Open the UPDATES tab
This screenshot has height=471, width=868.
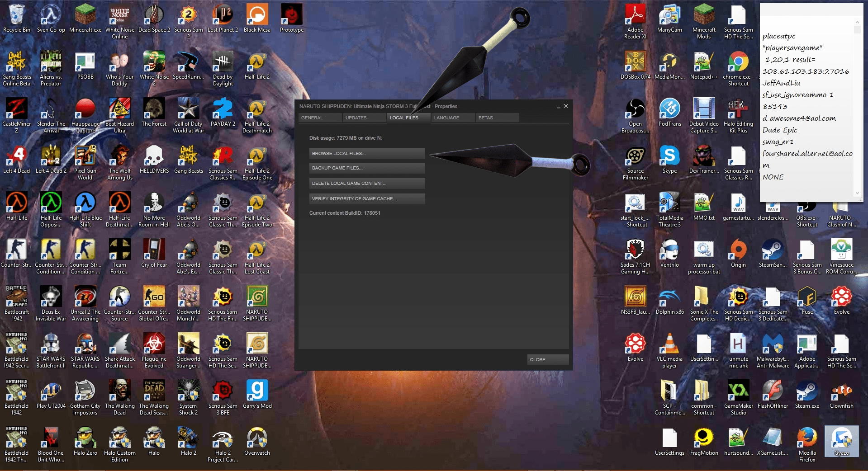[364, 118]
